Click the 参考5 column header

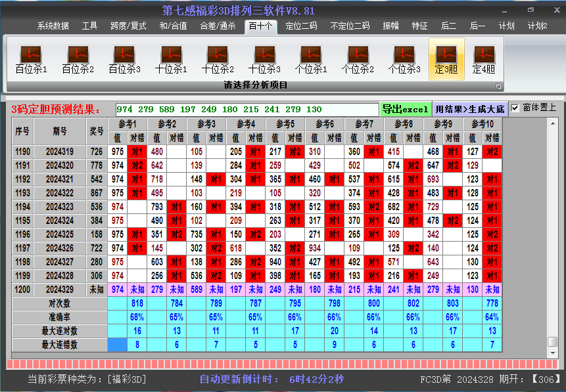[285, 124]
